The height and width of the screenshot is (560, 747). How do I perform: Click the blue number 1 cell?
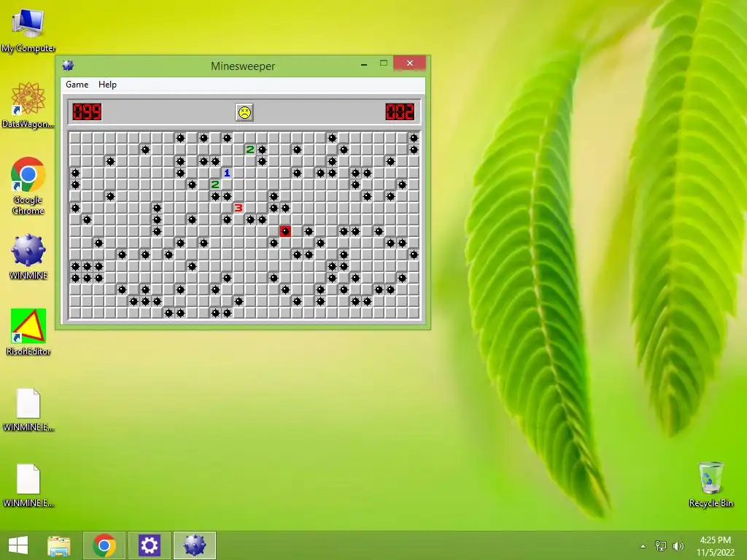pyautogui.click(x=227, y=173)
